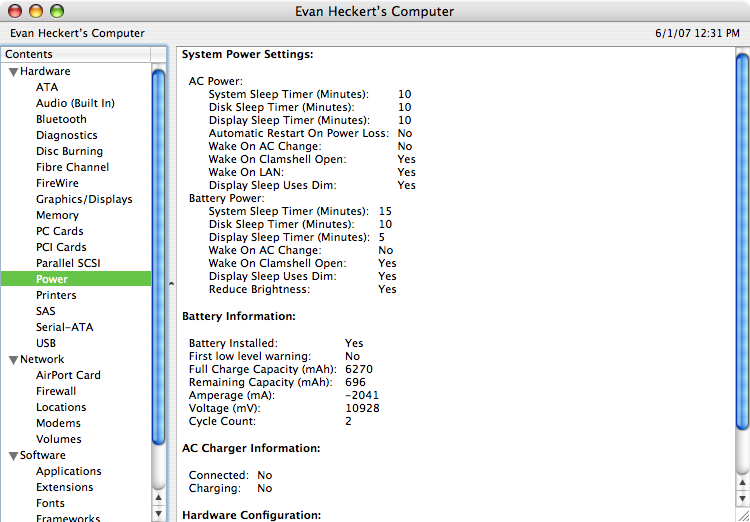This screenshot has width=750, height=522.
Task: Select the highlighted Power entry
Action: point(76,279)
